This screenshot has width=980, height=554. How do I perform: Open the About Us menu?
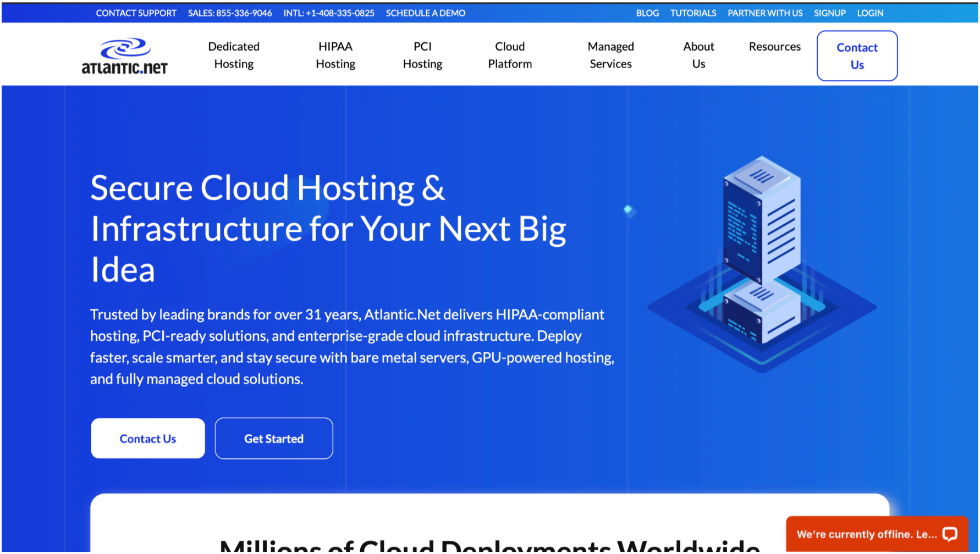tap(698, 56)
